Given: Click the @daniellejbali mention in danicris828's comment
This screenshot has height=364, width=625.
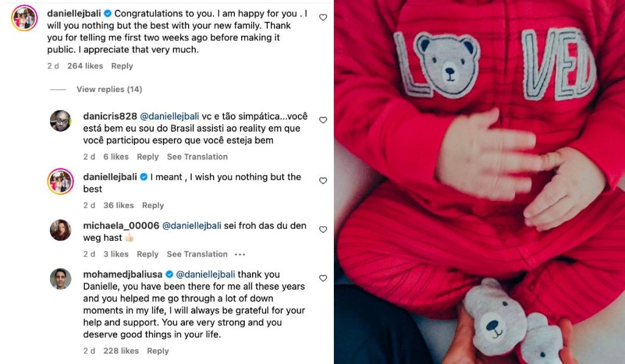Looking at the screenshot, I should pos(170,116).
